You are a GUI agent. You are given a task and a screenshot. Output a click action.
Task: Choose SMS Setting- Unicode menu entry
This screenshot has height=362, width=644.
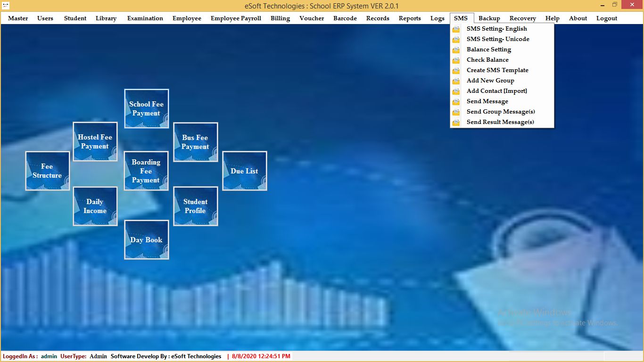pos(502,39)
